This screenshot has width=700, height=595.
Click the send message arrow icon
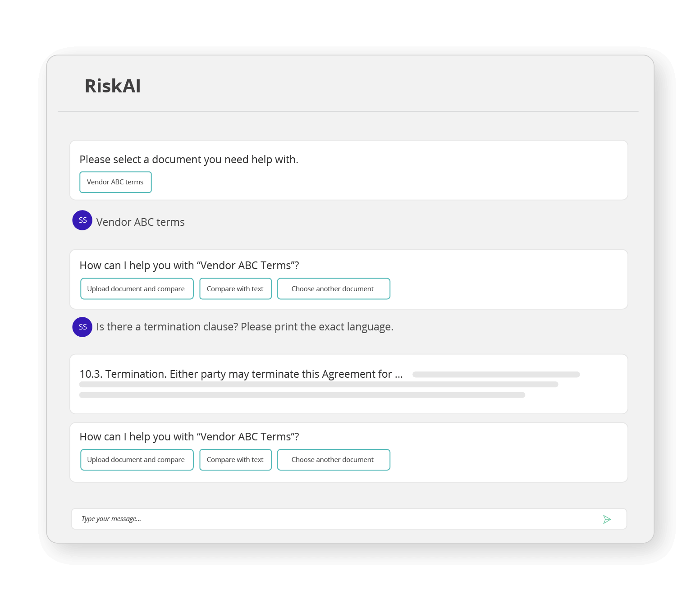pos(607,519)
